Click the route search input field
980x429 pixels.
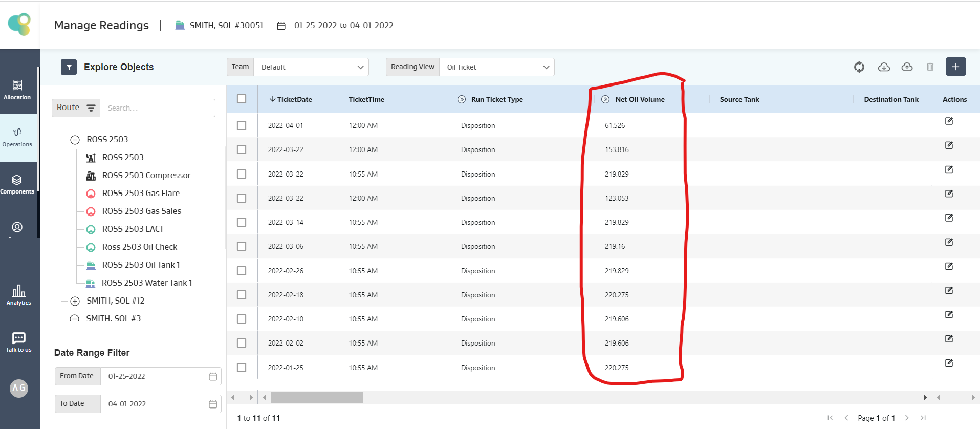pos(157,108)
